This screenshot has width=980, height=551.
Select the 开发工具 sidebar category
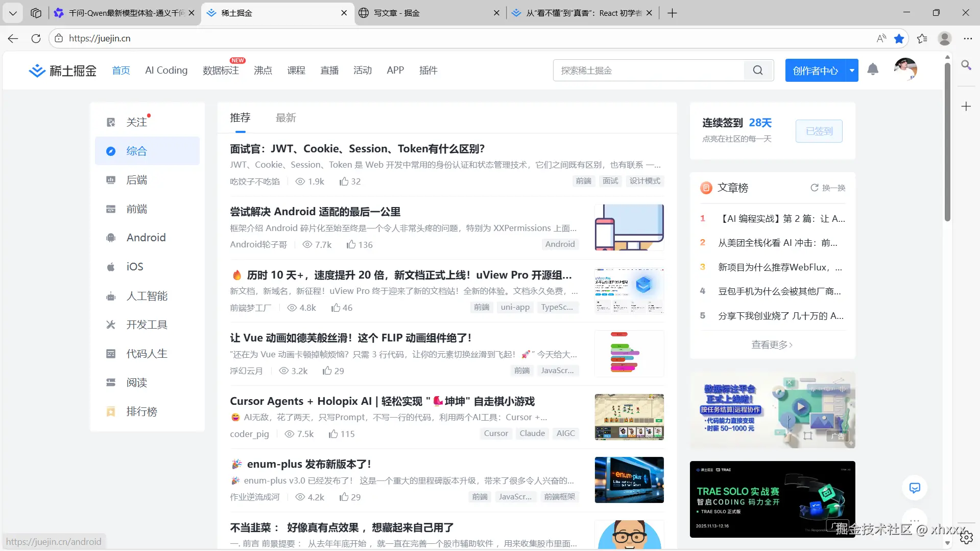click(147, 325)
